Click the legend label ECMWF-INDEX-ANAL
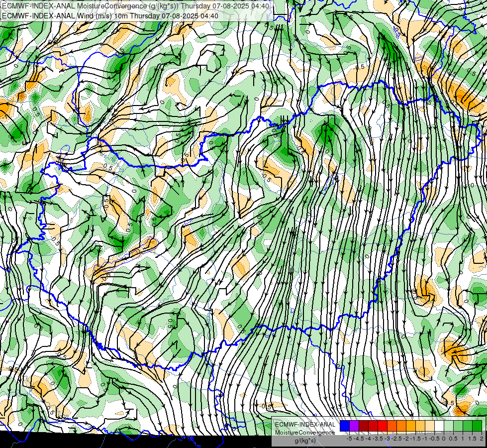The image size is (487, 448). pyautogui.click(x=305, y=425)
